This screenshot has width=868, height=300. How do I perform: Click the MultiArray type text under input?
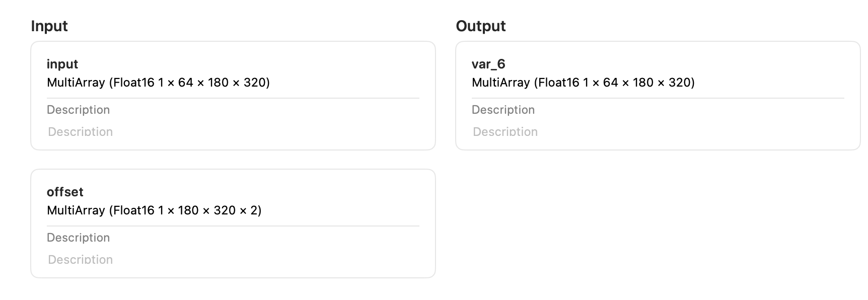(x=158, y=83)
